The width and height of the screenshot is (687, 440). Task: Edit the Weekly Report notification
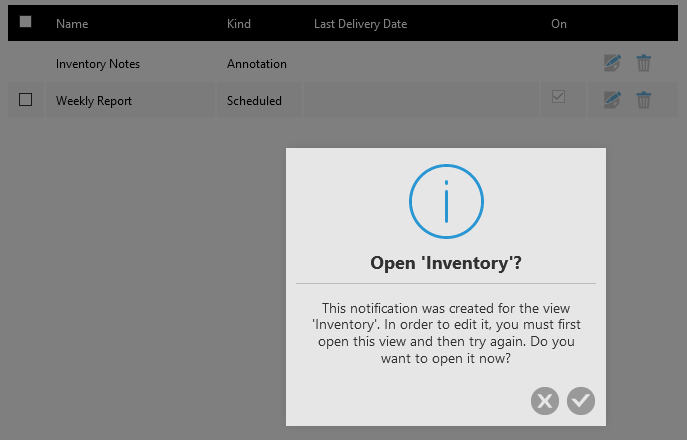[612, 100]
